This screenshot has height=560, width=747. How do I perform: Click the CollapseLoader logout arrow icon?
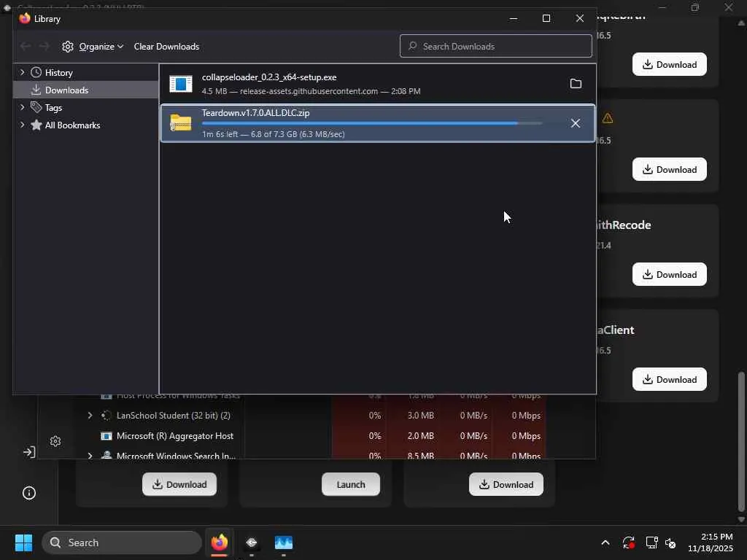[x=29, y=452]
